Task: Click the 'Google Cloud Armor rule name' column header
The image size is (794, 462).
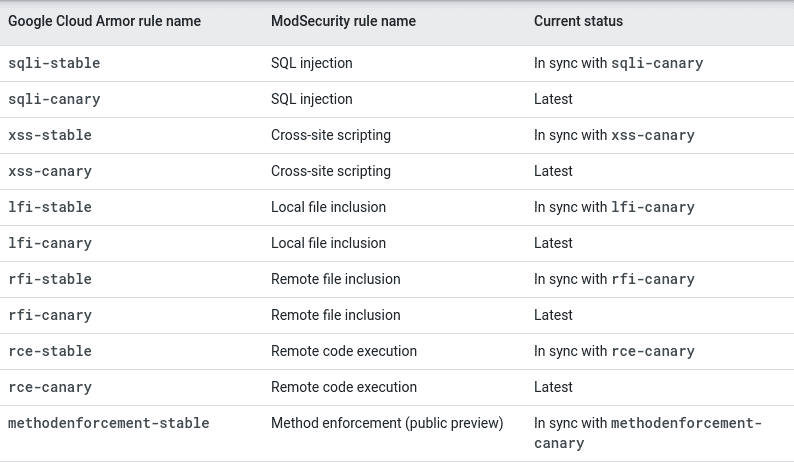Action: [x=104, y=21]
